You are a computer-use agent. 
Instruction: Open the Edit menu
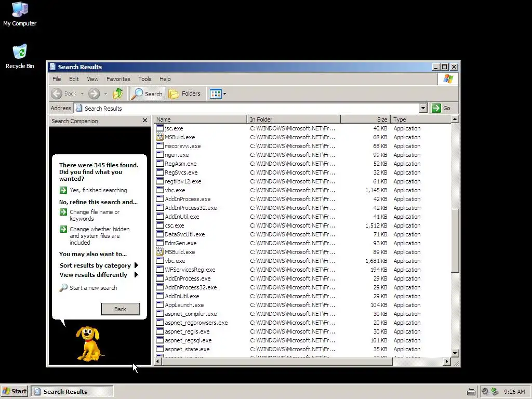[74, 79]
